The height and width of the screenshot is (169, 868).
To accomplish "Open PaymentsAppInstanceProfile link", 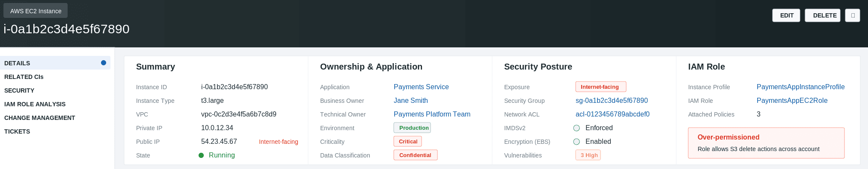I will point(801,87).
